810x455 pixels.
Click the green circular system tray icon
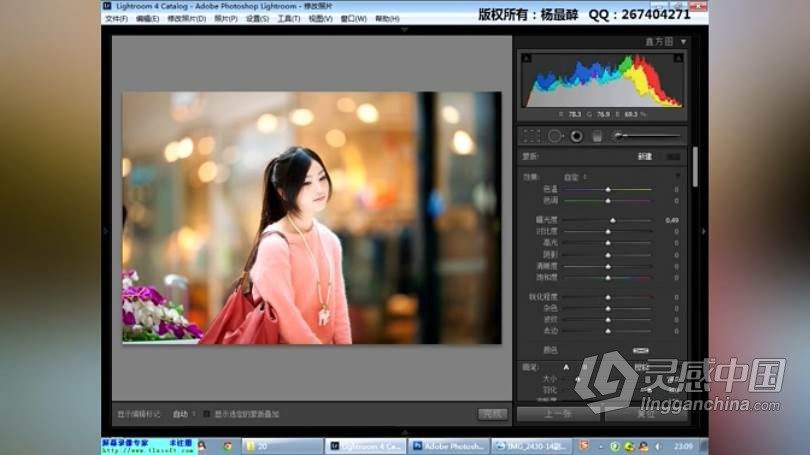tap(614, 446)
